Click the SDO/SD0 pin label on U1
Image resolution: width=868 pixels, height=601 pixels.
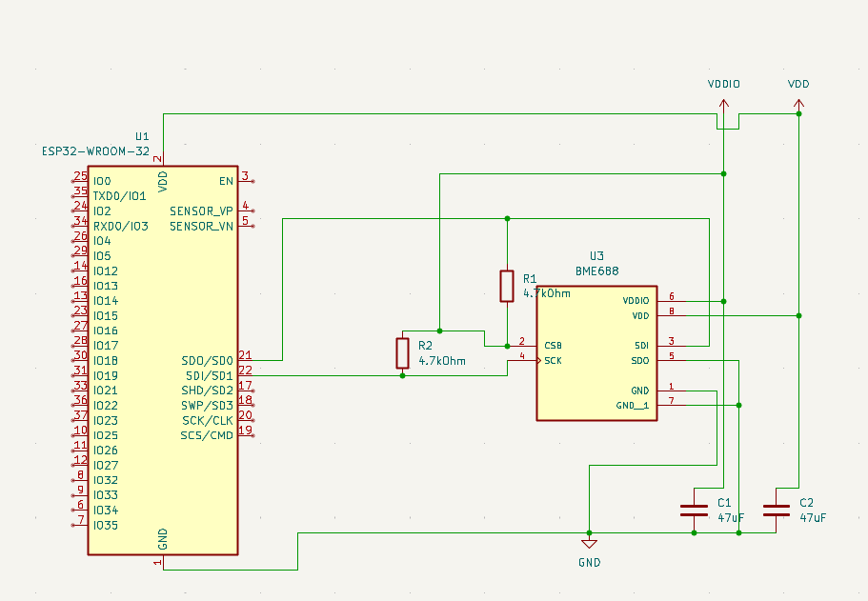pyautogui.click(x=207, y=361)
